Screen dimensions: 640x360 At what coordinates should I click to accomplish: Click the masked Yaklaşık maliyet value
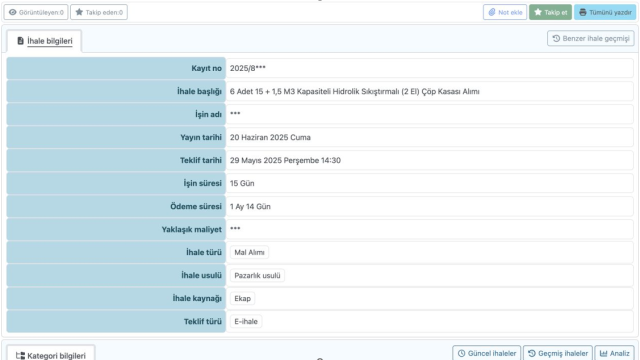(235, 229)
